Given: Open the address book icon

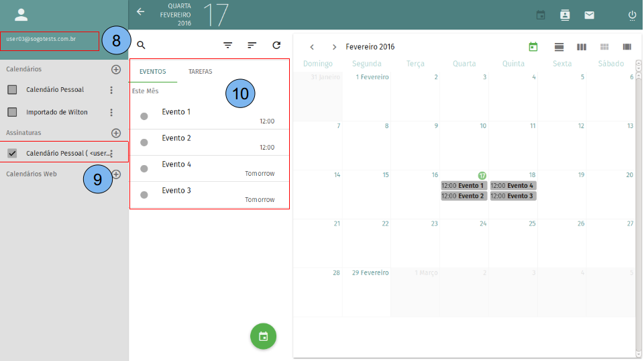Looking at the screenshot, I should point(565,15).
